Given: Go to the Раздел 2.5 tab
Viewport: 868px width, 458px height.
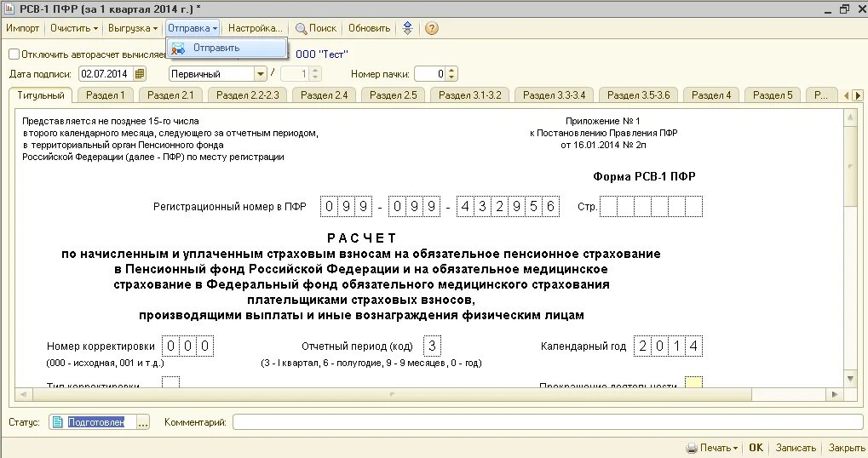Looking at the screenshot, I should tap(393, 95).
